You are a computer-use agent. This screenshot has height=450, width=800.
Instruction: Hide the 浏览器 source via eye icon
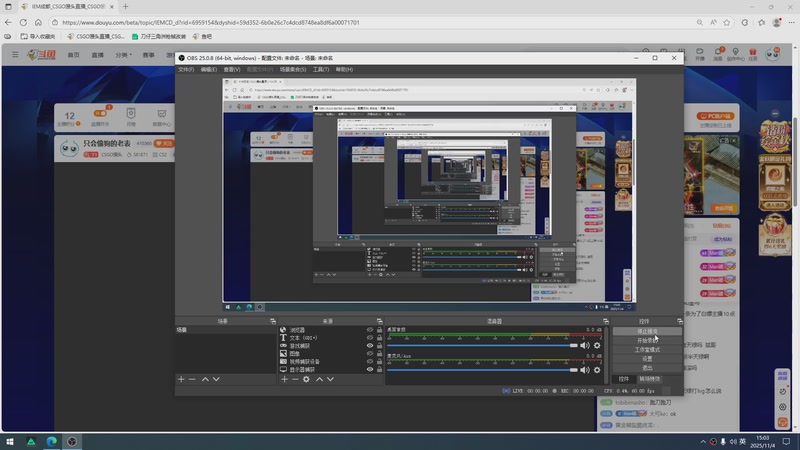(369, 329)
